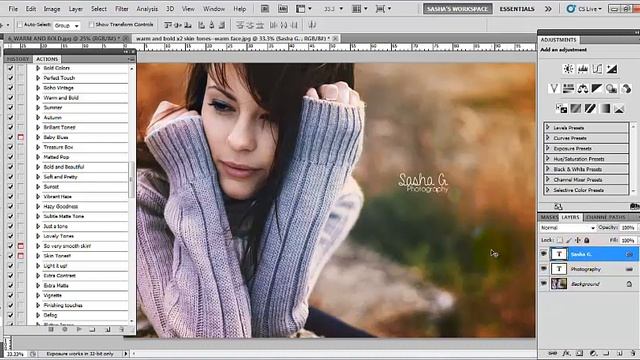This screenshot has width=640, height=360.
Task: Expand the Levels Presets list
Action: coord(548,127)
